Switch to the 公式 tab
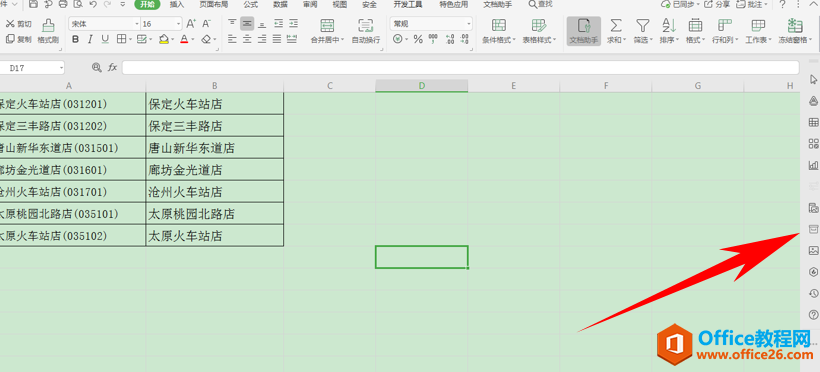The width and height of the screenshot is (820, 372). point(250,5)
